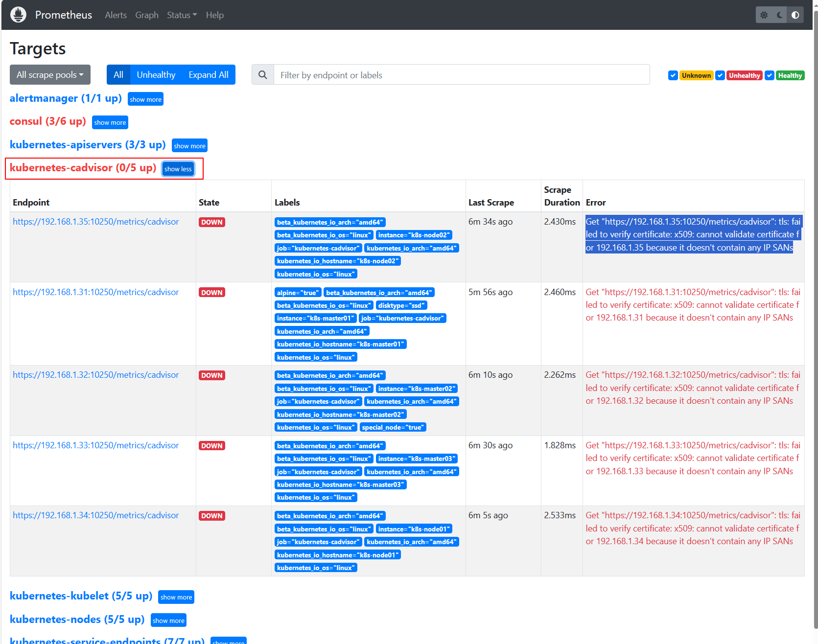Click the Labels column header

tap(287, 203)
